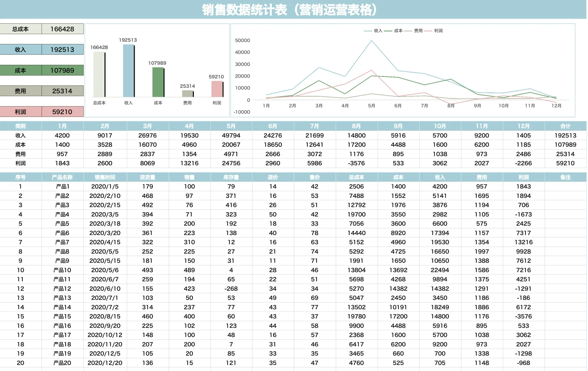Click the 费用 bar labeled 25314

point(188,94)
